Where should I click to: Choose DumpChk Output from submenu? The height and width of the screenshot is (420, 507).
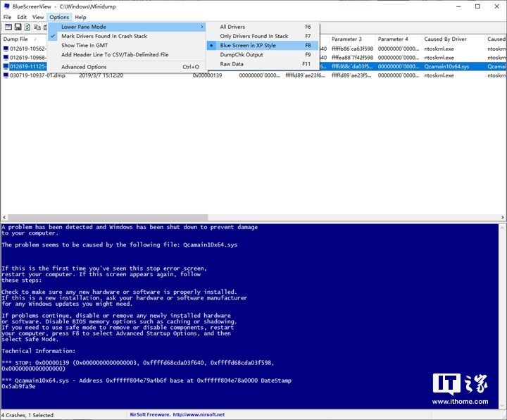[x=241, y=54]
